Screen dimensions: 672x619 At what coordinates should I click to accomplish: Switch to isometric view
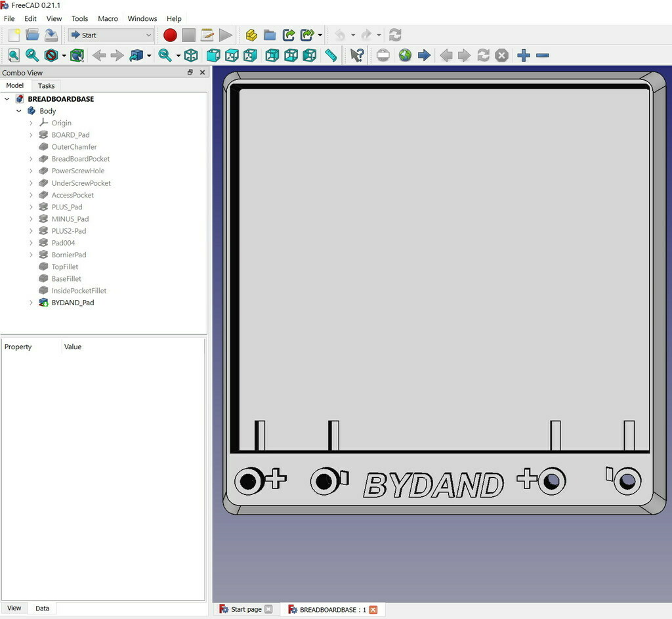coord(191,56)
